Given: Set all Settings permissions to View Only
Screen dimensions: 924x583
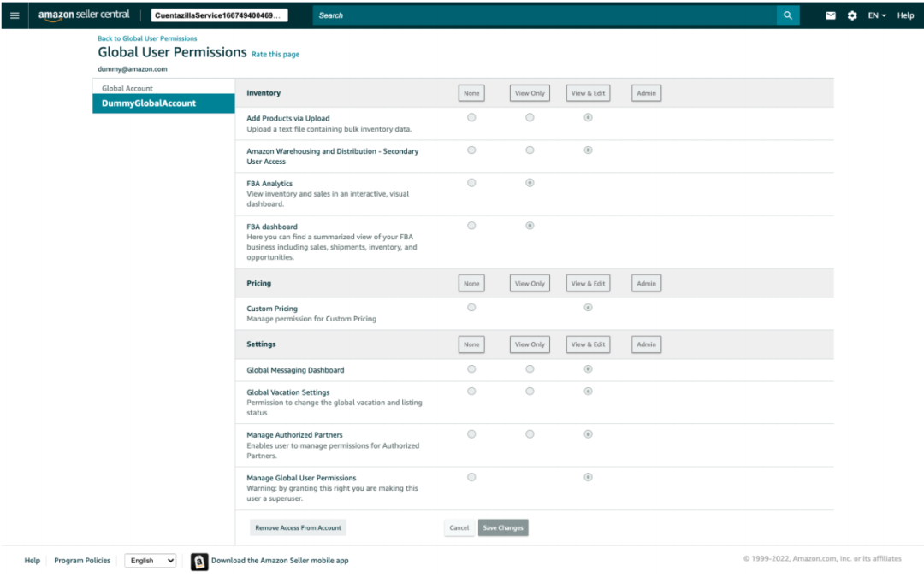Looking at the screenshot, I should (x=530, y=344).
